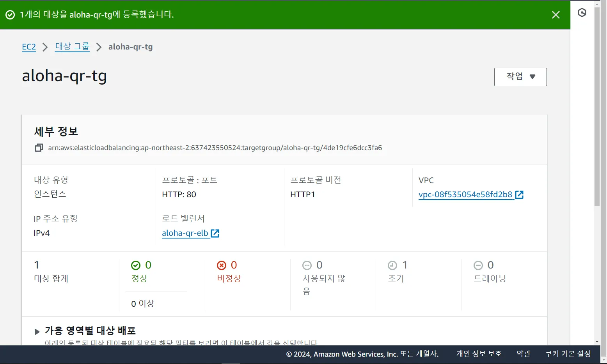Click the 인스턴스 target type value
This screenshot has width=607, height=364.
coord(50,194)
